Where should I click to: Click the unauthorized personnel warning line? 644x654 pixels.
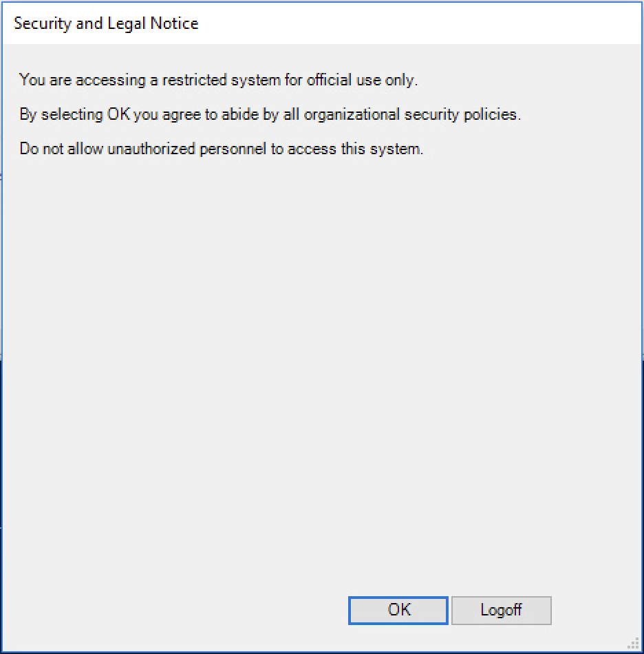pyautogui.click(x=222, y=149)
